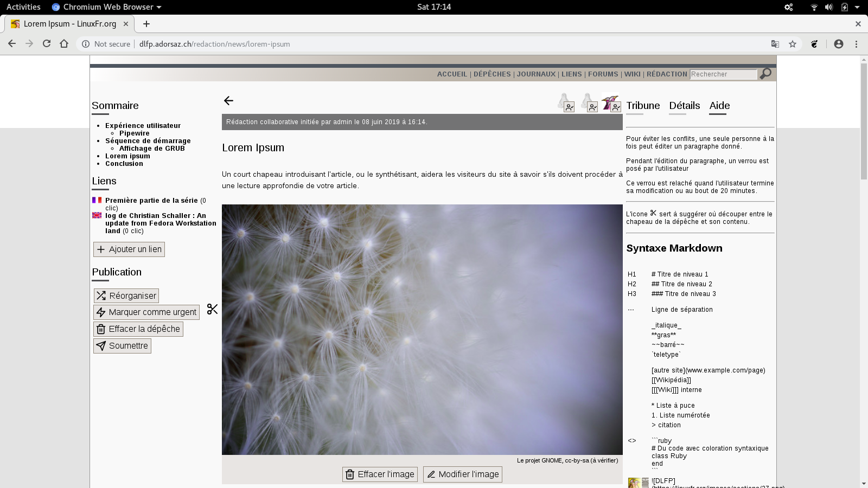Open the browser home page
The image size is (868, 488).
64,44
